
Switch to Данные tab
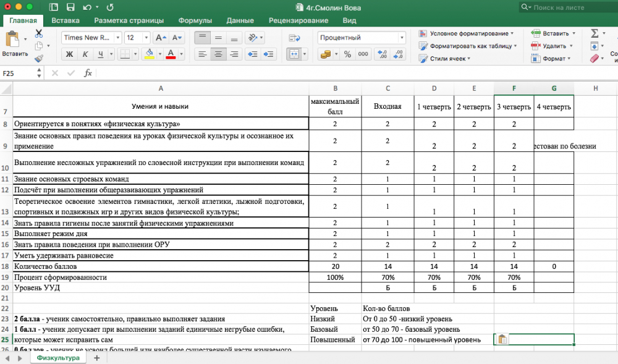240,20
